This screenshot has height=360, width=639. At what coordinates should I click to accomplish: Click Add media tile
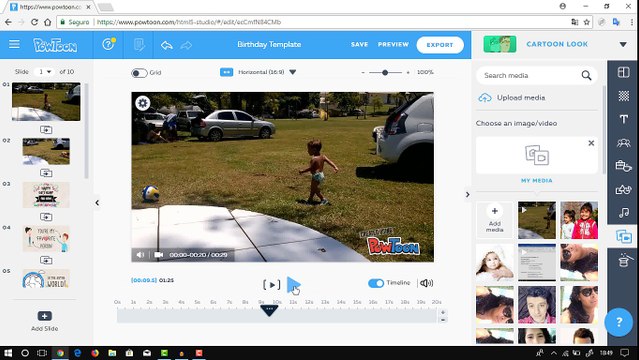[494, 219]
